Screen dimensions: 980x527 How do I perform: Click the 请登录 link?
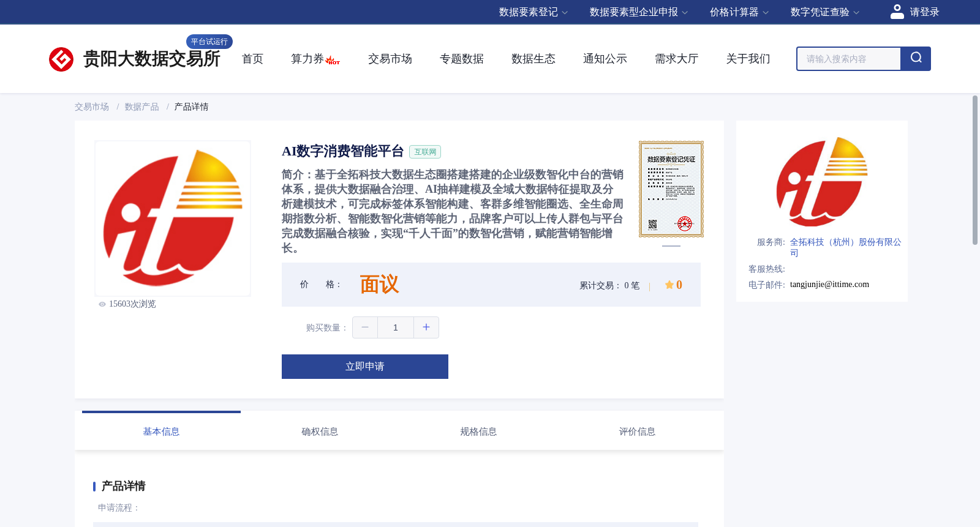click(924, 12)
